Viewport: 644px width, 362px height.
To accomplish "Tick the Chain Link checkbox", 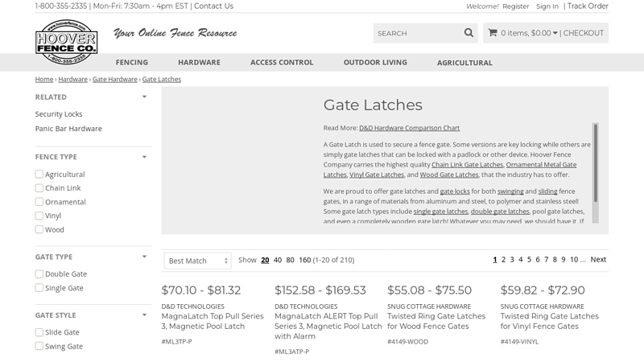I will [39, 188].
